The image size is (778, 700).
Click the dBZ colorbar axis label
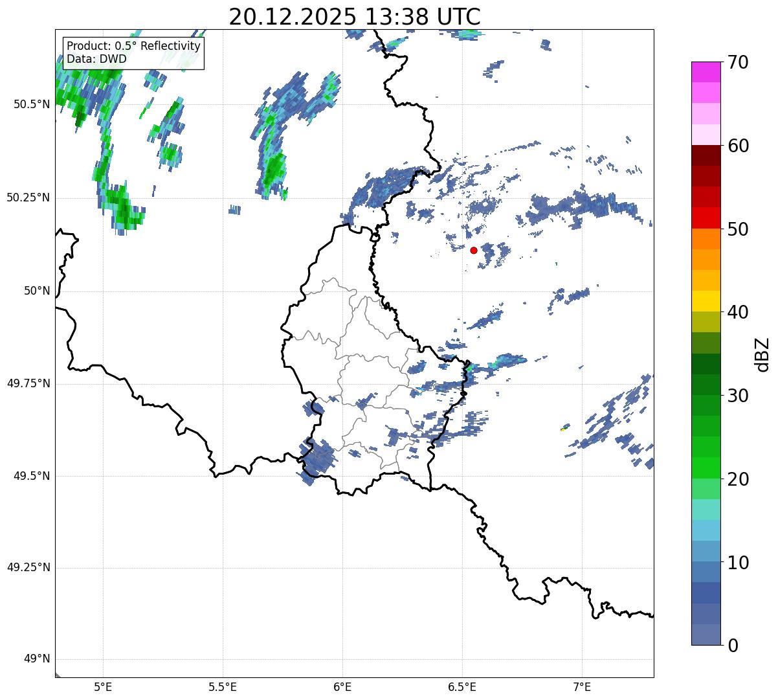click(x=763, y=354)
